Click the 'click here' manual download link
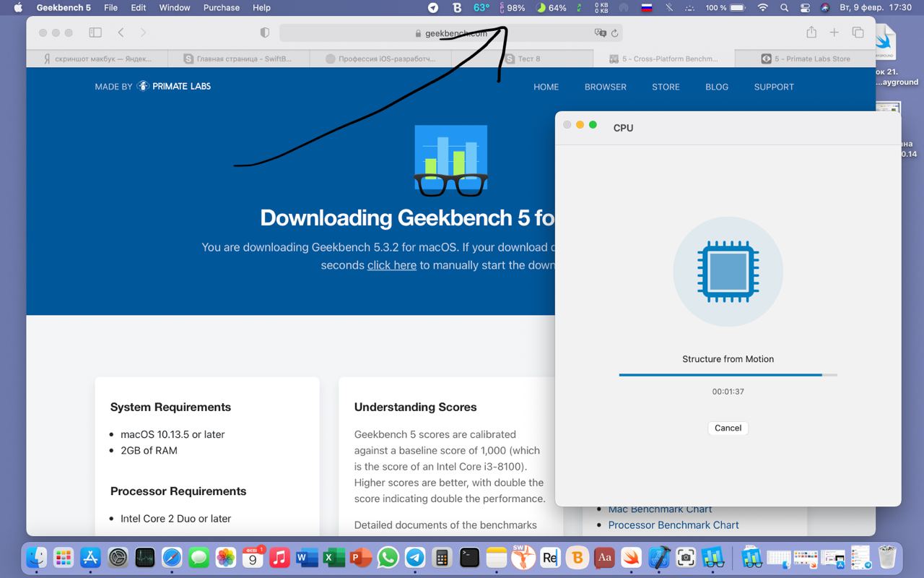The image size is (924, 578). click(392, 265)
